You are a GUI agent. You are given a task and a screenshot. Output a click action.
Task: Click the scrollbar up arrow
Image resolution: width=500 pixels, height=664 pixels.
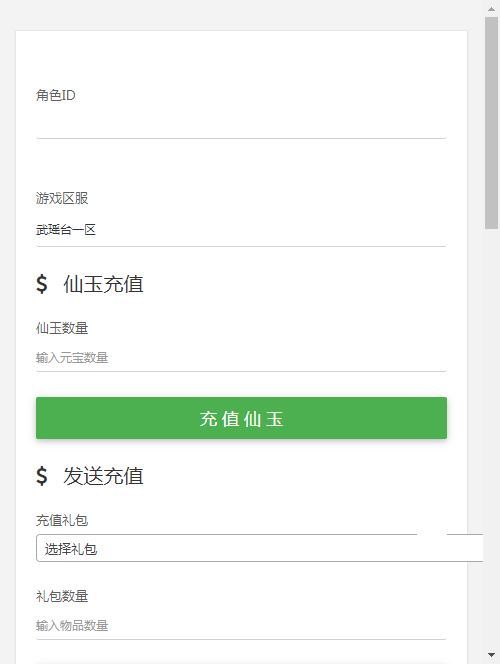(492, 8)
